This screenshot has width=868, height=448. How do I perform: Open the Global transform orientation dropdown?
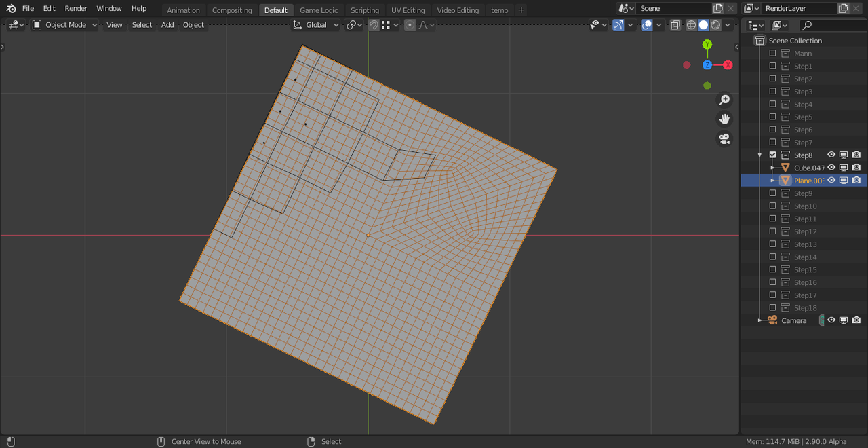coord(316,25)
